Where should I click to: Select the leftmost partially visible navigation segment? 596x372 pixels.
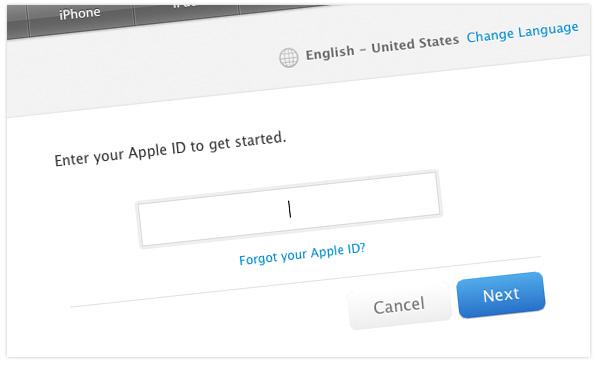pyautogui.click(x=17, y=23)
